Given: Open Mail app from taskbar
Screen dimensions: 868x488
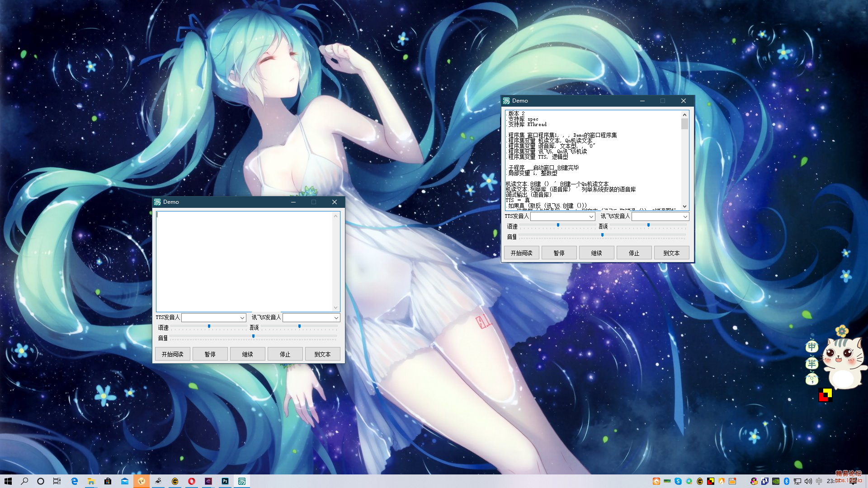Looking at the screenshot, I should tap(125, 481).
